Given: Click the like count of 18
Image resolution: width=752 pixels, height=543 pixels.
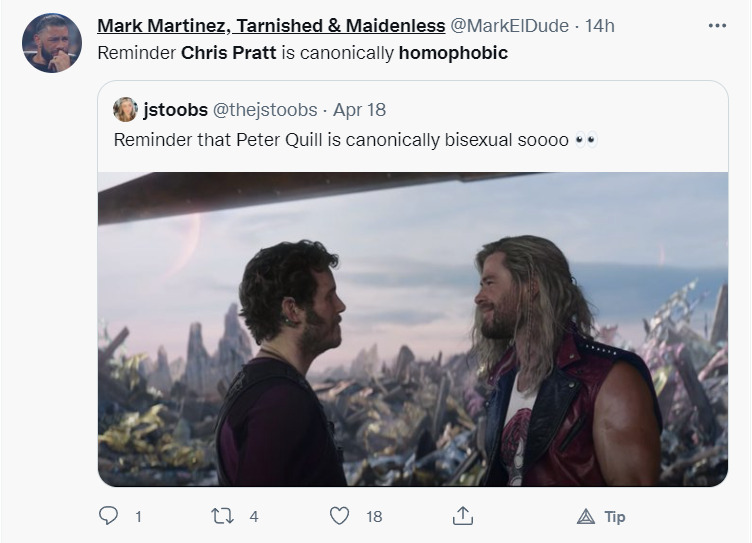Looking at the screenshot, I should [x=374, y=516].
